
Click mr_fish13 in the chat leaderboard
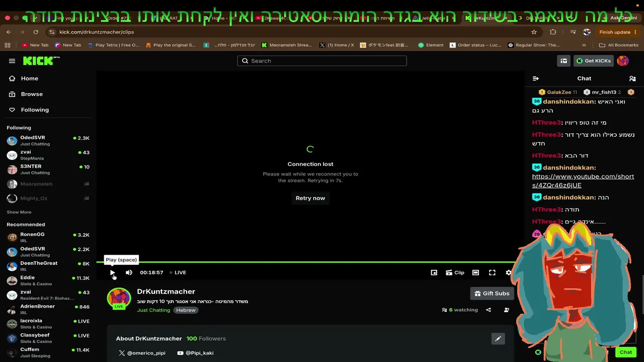click(602, 92)
